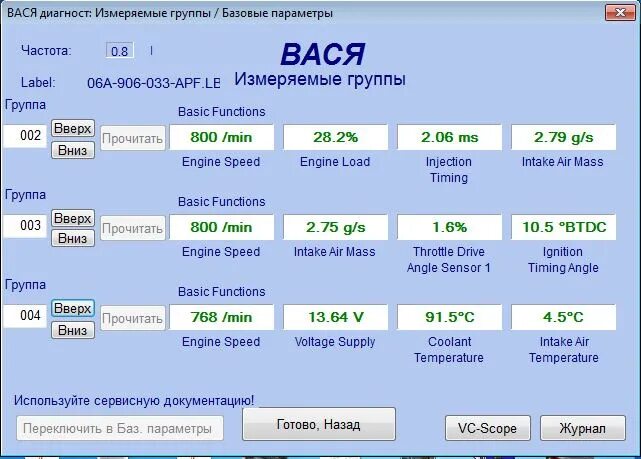Open the Журнал log button
Viewport: 641px width, 459px height.
583,428
